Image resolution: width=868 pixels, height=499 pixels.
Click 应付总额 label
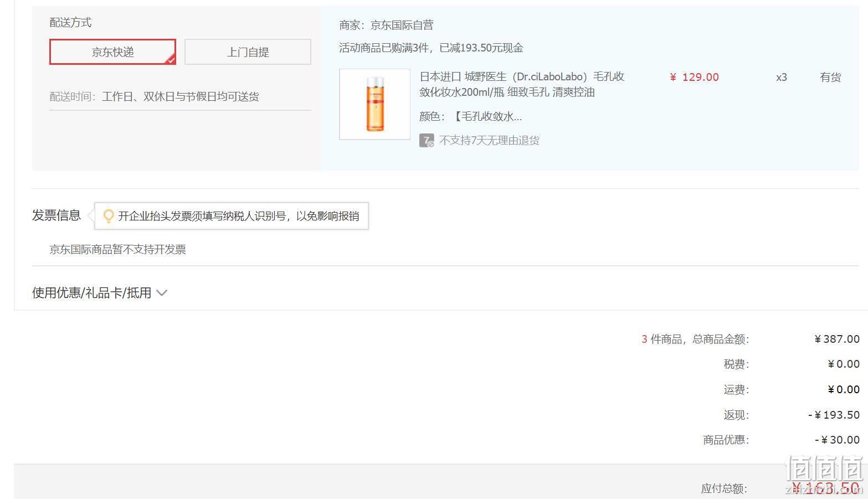pyautogui.click(x=725, y=488)
